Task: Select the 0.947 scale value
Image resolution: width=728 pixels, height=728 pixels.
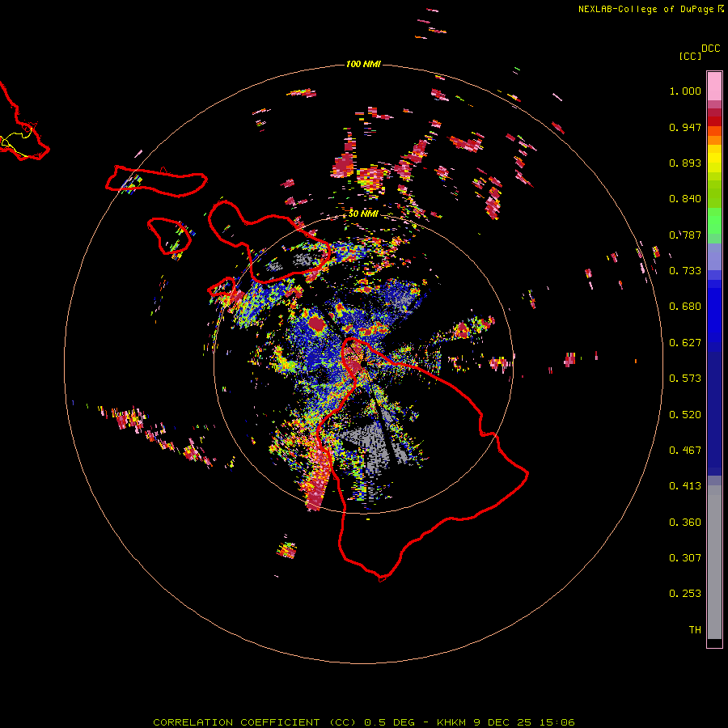Action: point(685,127)
